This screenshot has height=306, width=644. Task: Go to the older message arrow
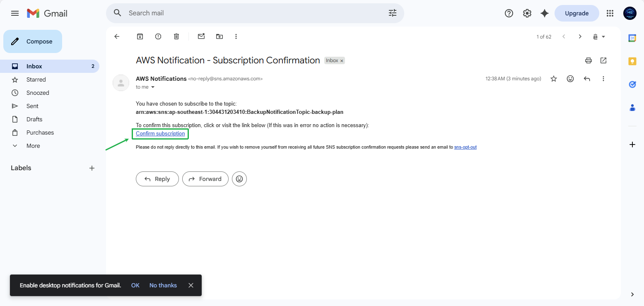[x=580, y=36]
